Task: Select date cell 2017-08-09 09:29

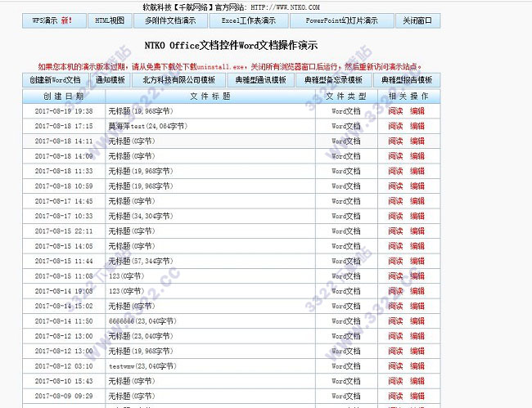Action: pyautogui.click(x=64, y=396)
